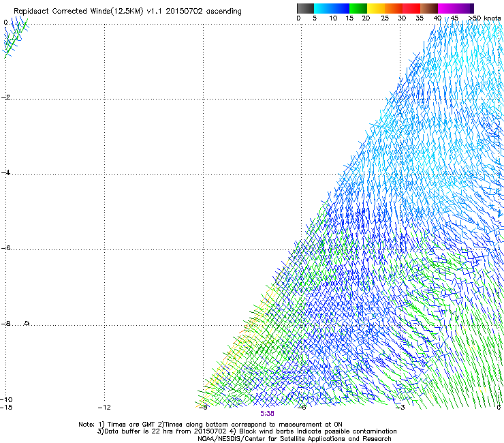This screenshot has width=504, height=443.
Task: Click the longitude label -9
Action: point(203,408)
